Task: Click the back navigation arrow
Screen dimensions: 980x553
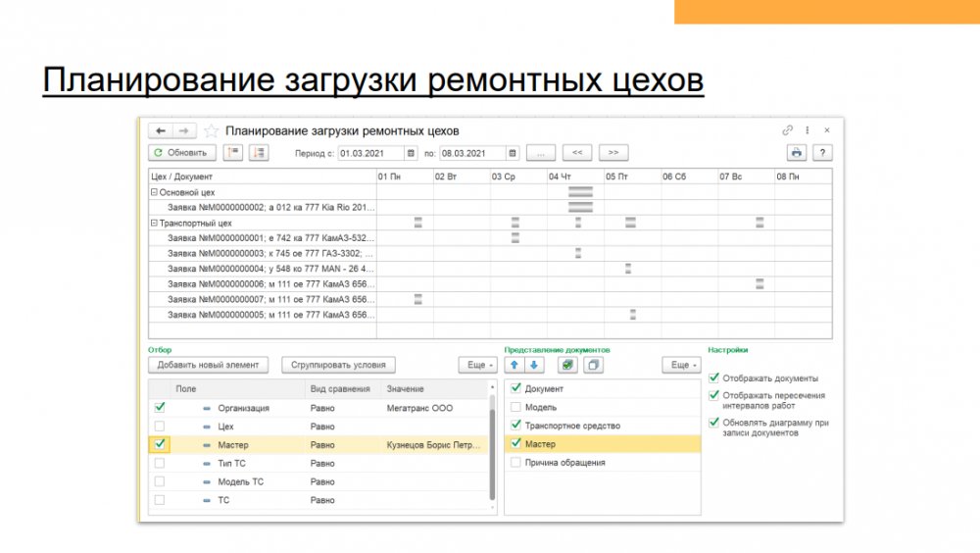Action: [x=160, y=130]
